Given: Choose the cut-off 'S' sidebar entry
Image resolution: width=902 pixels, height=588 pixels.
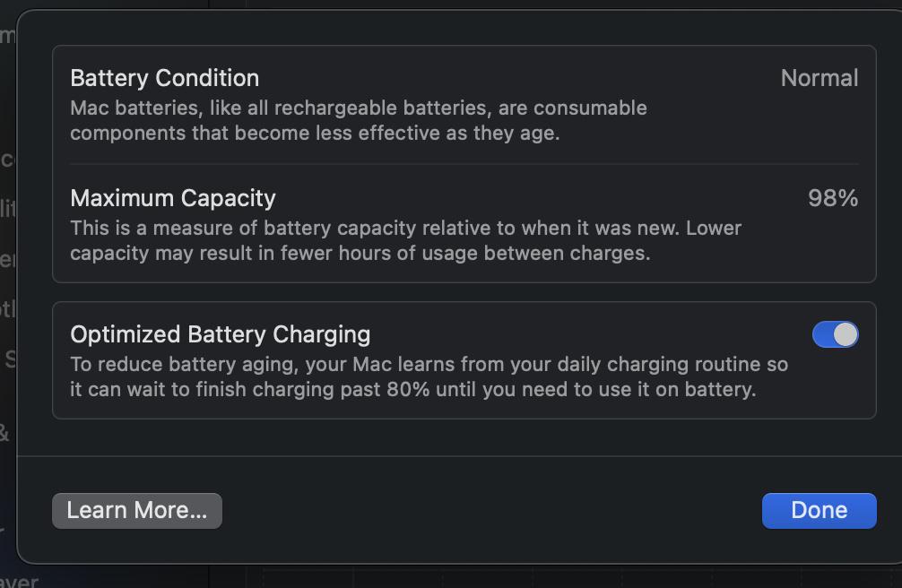Looking at the screenshot, I should (x=10, y=359).
